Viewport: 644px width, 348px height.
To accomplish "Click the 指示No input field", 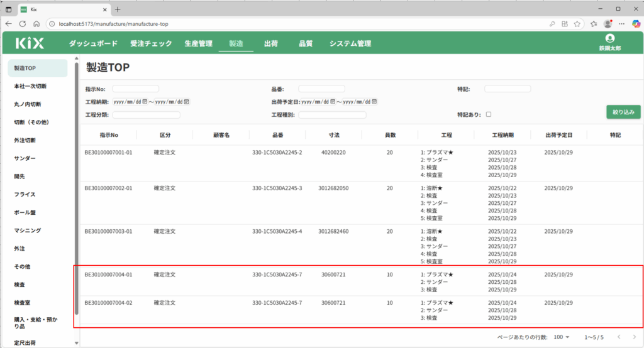I will point(136,89).
